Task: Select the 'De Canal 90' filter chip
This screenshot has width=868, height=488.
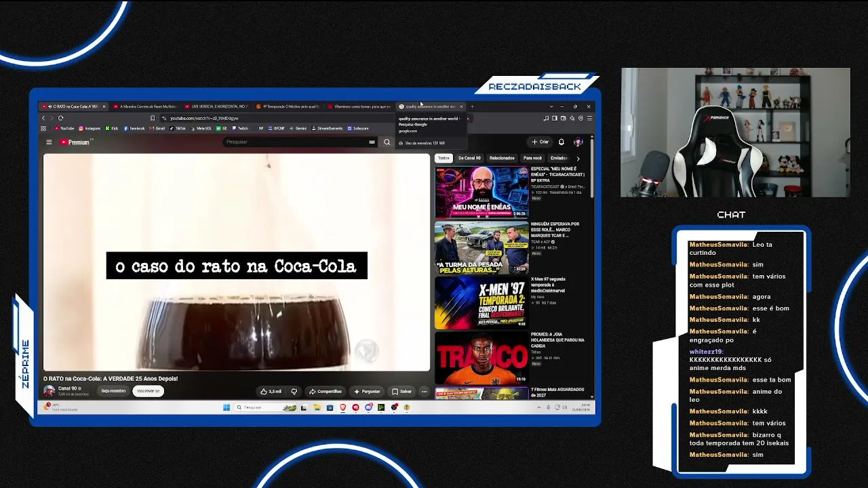Action: (x=469, y=158)
